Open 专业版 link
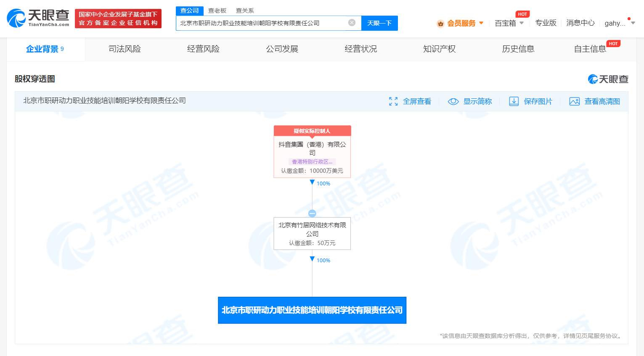Viewport: 644px width, 356px height. [546, 23]
